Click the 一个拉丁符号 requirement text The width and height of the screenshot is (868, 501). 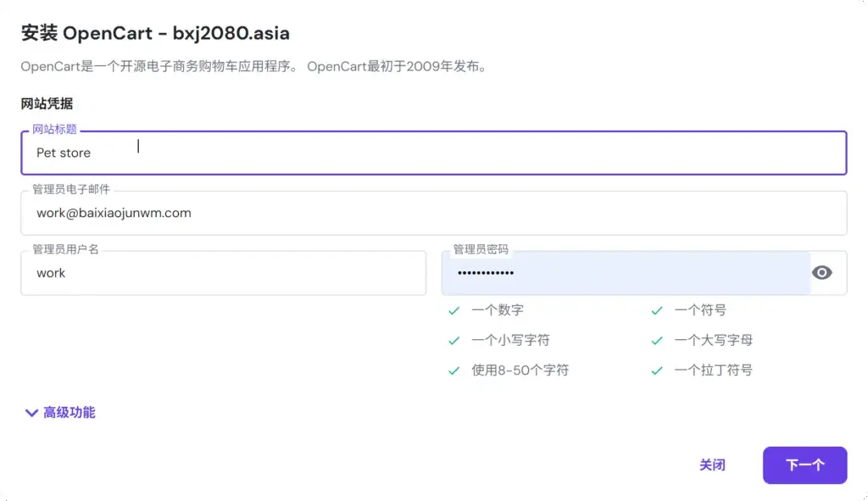click(x=713, y=370)
